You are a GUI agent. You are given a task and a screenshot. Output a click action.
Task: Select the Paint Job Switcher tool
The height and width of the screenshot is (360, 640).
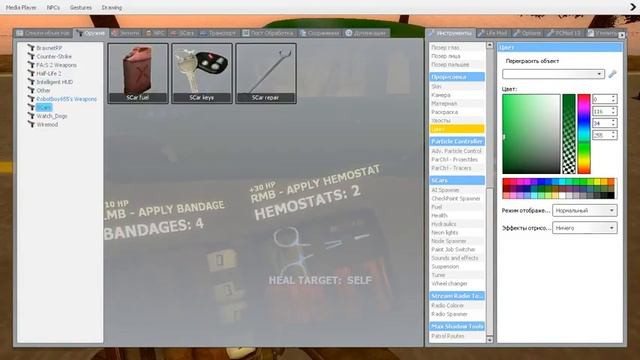point(457,249)
